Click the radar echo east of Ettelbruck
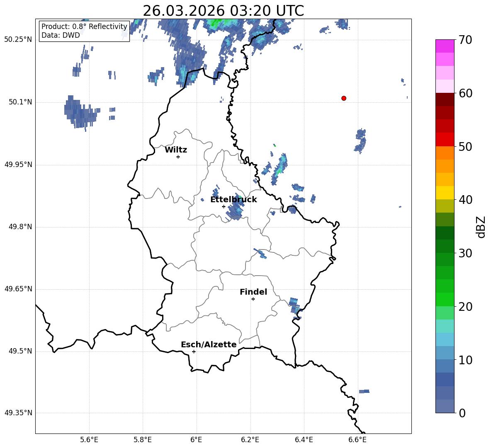 [x=236, y=207]
